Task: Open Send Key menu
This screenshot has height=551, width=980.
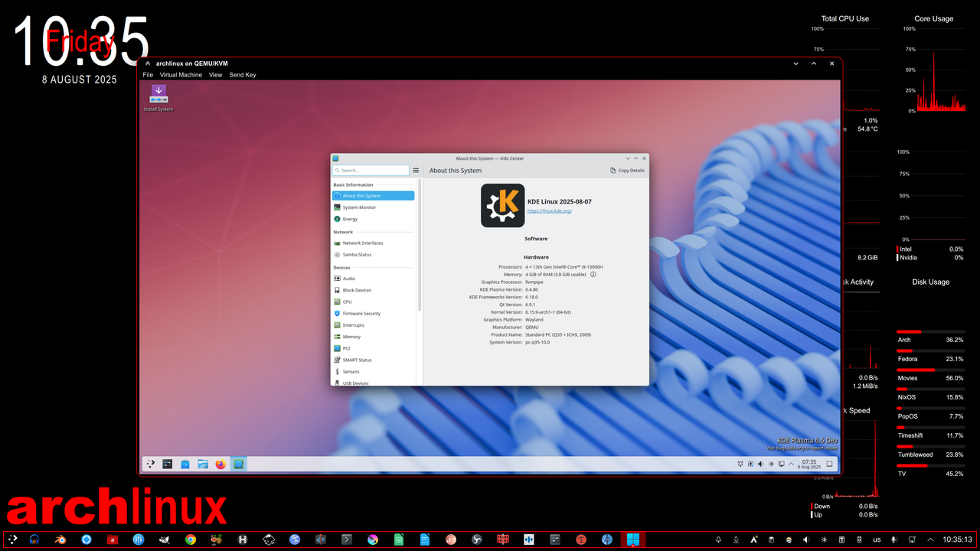Action: pyautogui.click(x=243, y=75)
